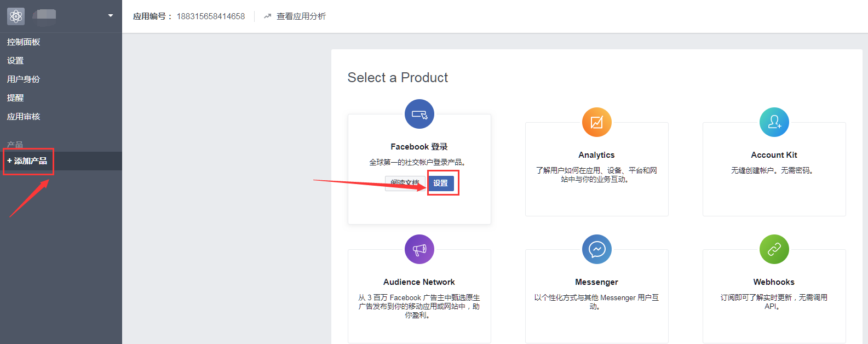The image size is (868, 344).
Task: Click the Messenger chat bubble icon
Action: point(596,249)
